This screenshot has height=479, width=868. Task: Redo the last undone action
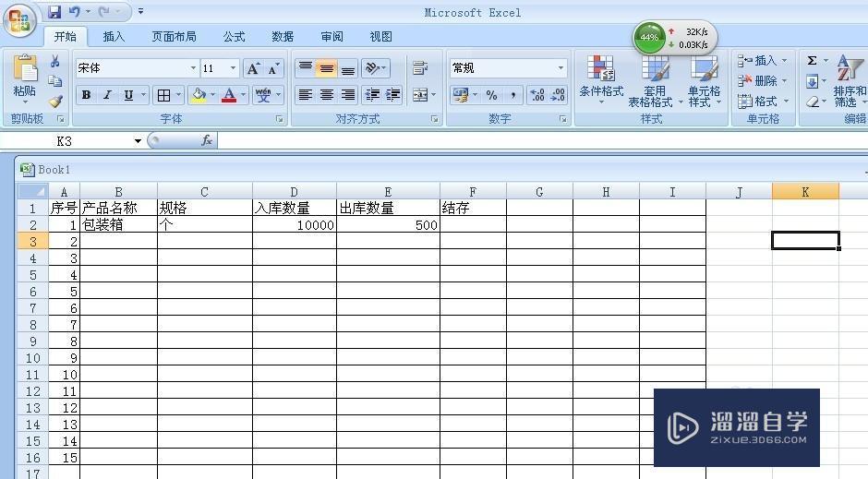click(104, 11)
